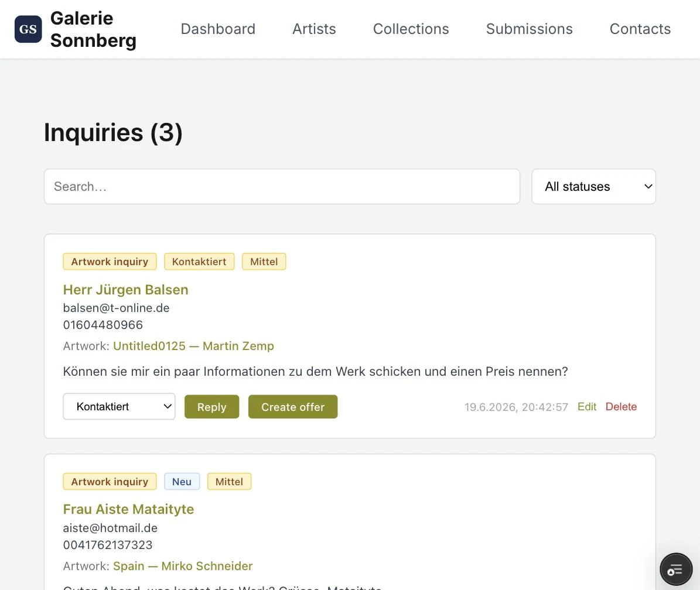Click the Neu status badge
700x590 pixels.
[182, 482]
